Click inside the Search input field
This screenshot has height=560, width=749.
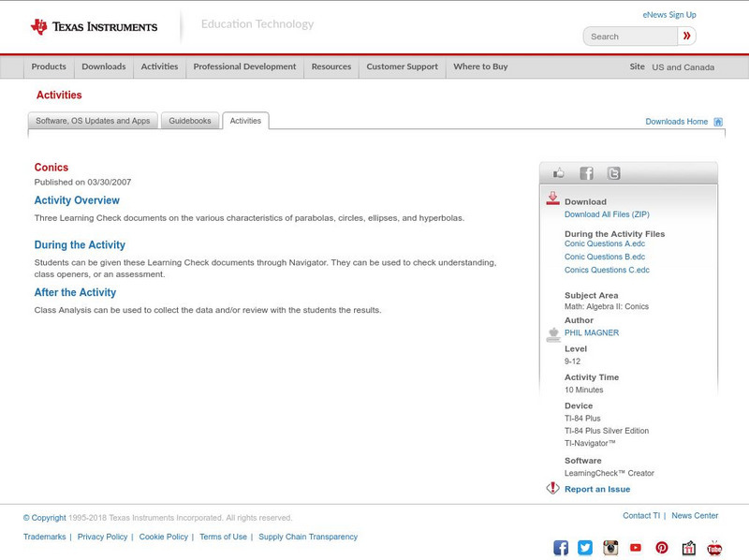[x=629, y=36]
